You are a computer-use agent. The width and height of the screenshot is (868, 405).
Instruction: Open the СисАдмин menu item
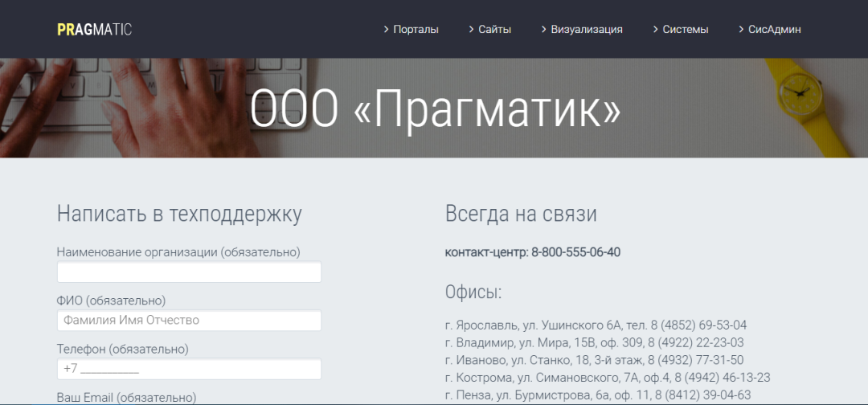click(769, 29)
